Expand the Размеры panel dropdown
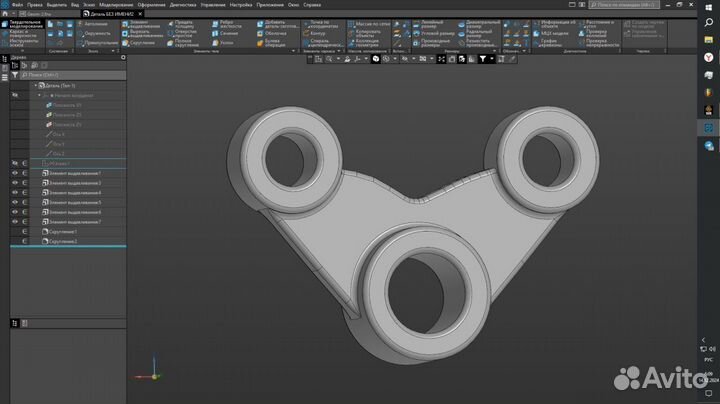The width and height of the screenshot is (720, 404). tap(494, 51)
